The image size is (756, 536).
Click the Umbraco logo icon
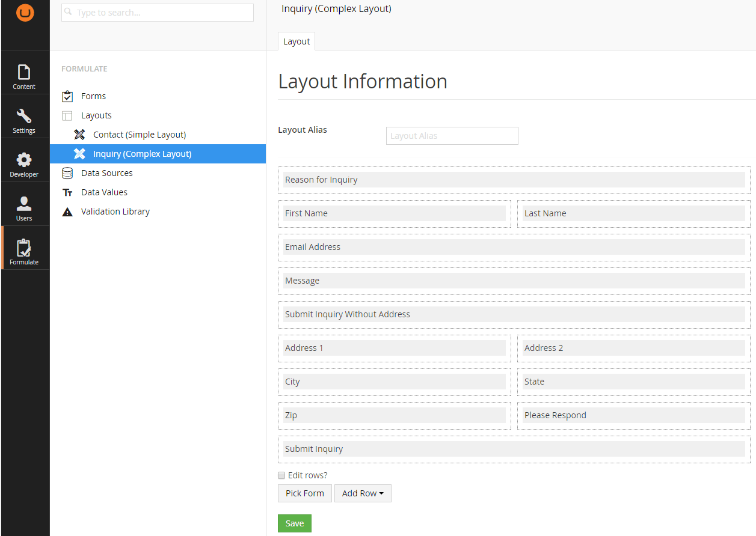[25, 13]
